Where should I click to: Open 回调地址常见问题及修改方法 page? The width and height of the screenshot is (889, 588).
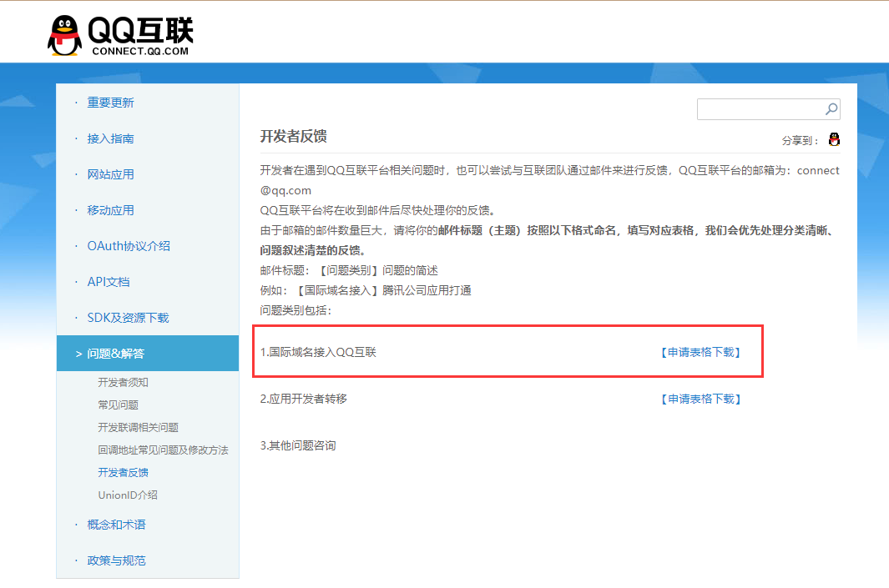click(163, 450)
